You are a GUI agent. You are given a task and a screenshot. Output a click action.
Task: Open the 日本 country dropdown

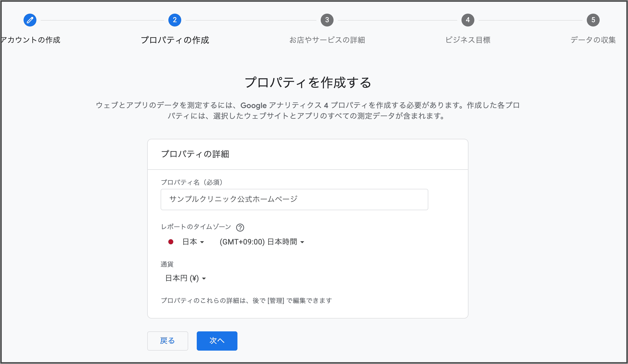193,242
